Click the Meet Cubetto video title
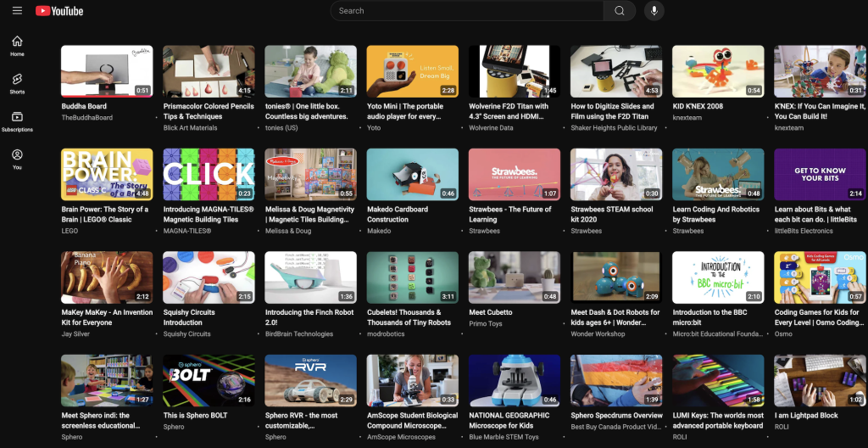This screenshot has width=868, height=448. 490,312
